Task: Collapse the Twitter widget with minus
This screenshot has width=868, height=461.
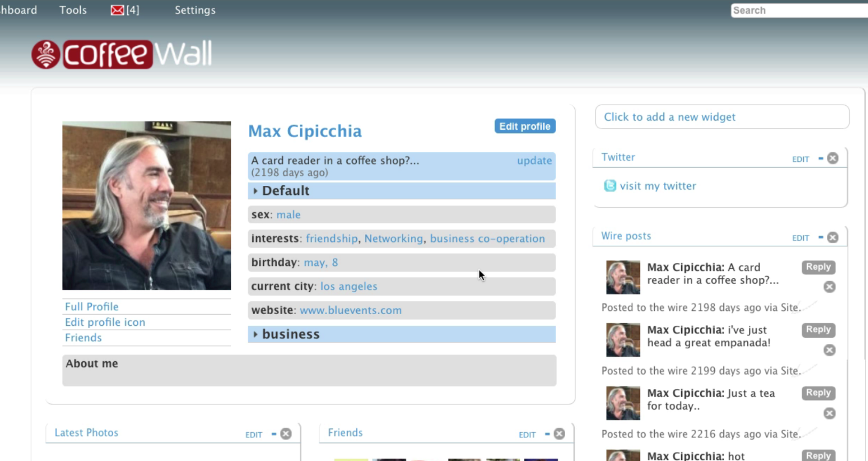Action: point(820,159)
